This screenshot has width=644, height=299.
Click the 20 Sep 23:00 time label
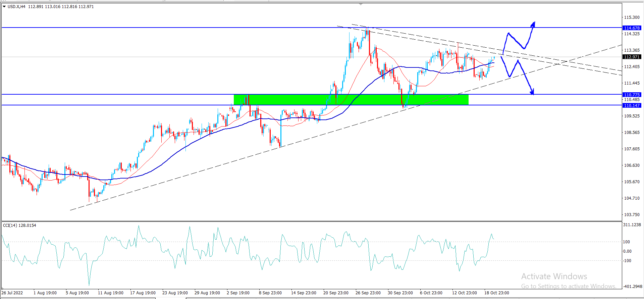[336, 293]
